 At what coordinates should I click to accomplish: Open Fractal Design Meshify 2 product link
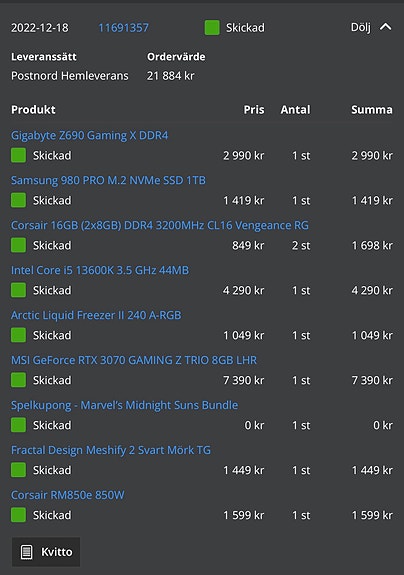tap(111, 450)
